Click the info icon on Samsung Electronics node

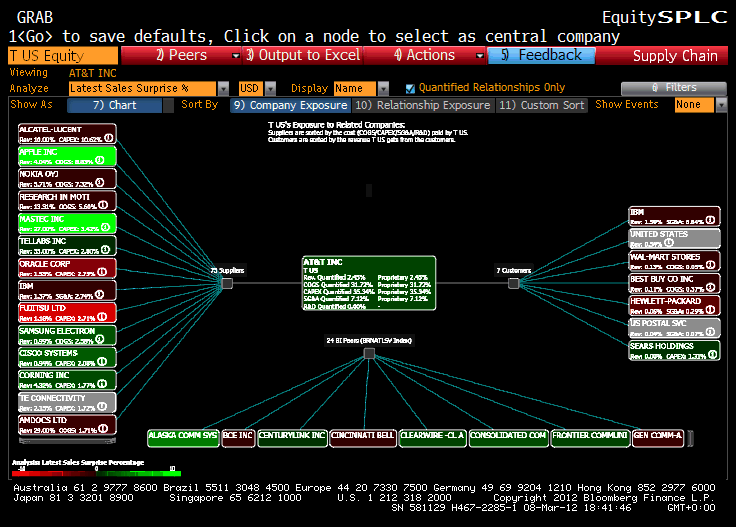(x=100, y=339)
